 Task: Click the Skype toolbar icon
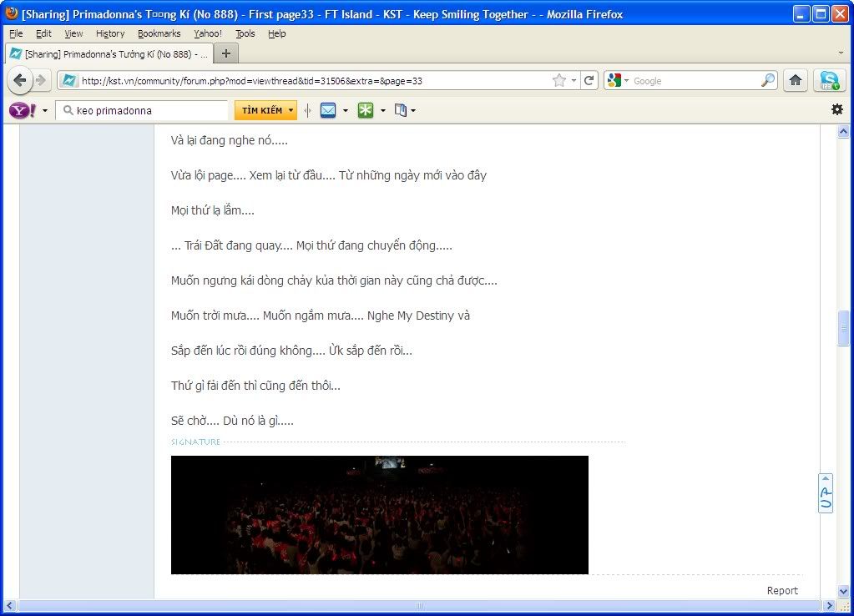(830, 81)
